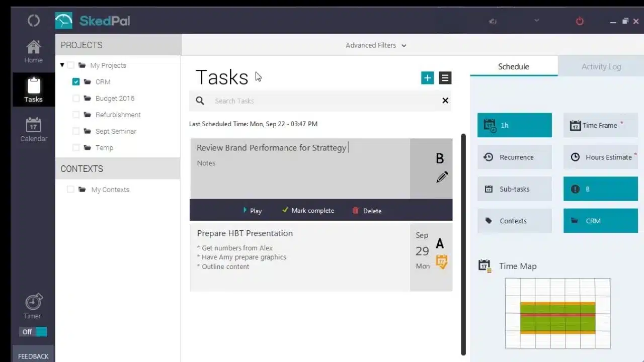This screenshot has width=644, height=362.
Task: Open the task list menu icon
Action: (x=445, y=77)
